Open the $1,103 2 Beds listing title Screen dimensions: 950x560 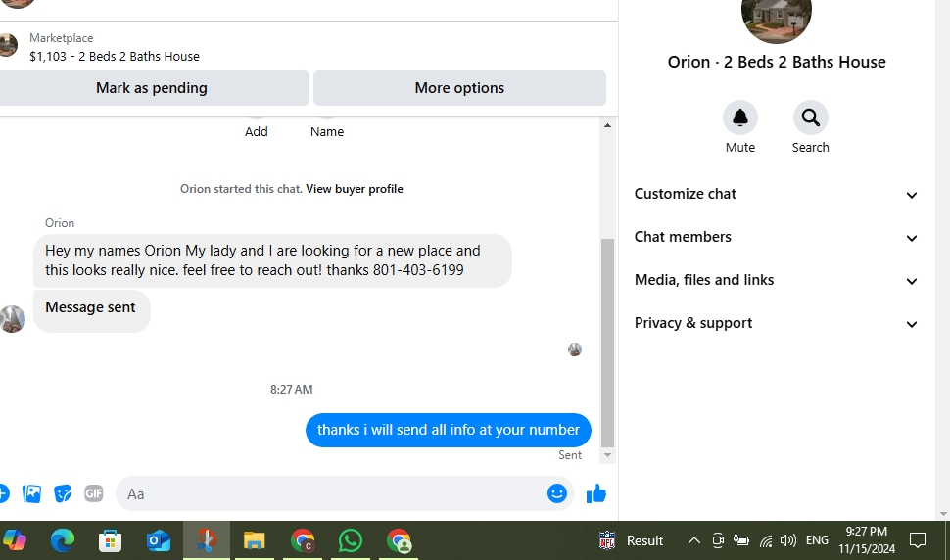point(115,57)
